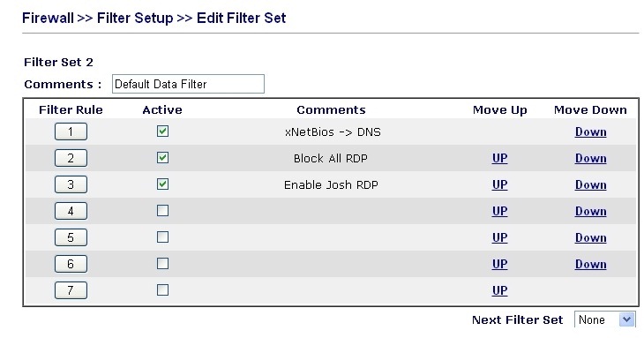Open filter rule 1 button

(71, 131)
